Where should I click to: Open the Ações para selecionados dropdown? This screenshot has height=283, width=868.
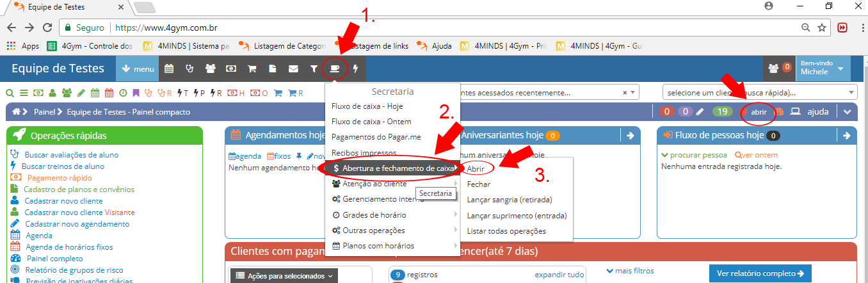tap(284, 275)
